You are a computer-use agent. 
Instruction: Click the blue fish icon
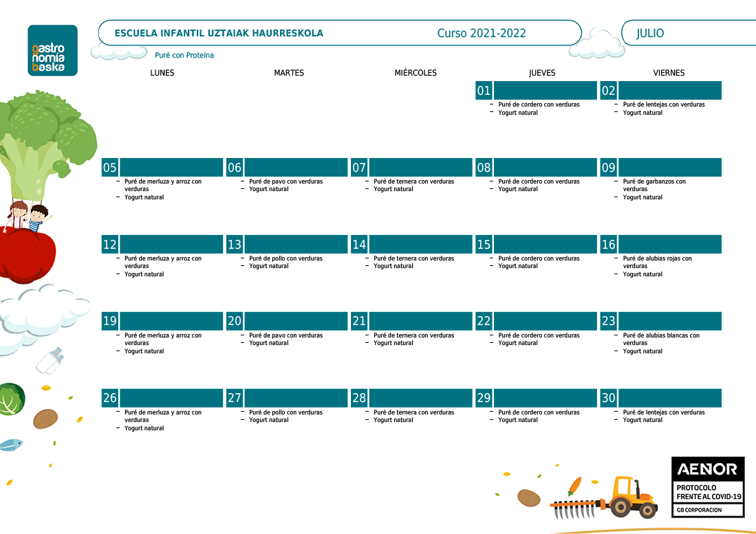[x=11, y=445]
